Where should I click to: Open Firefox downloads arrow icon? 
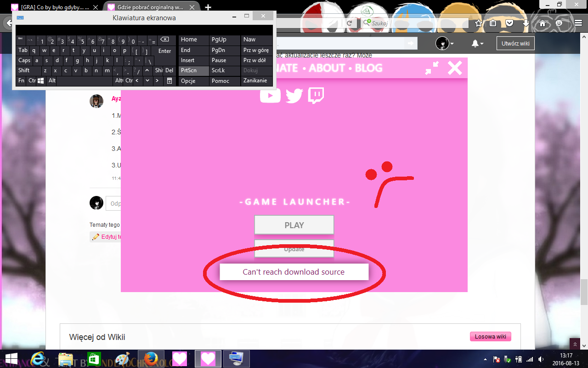526,23
